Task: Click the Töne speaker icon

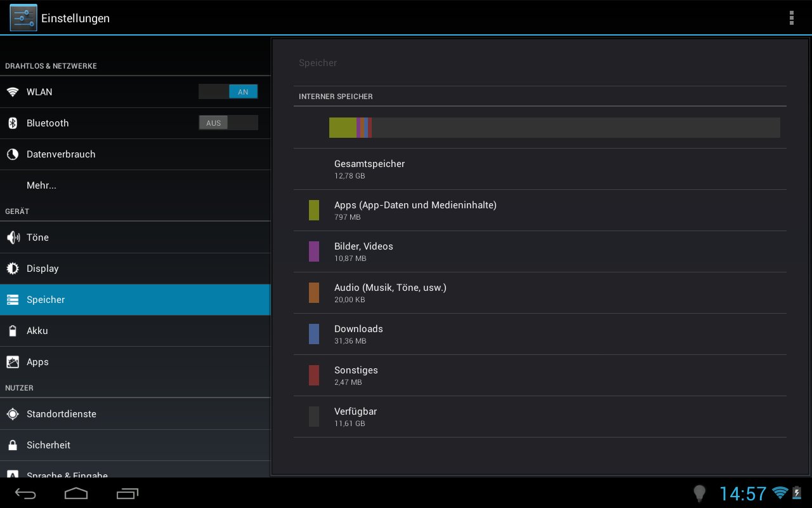Action: click(x=13, y=237)
